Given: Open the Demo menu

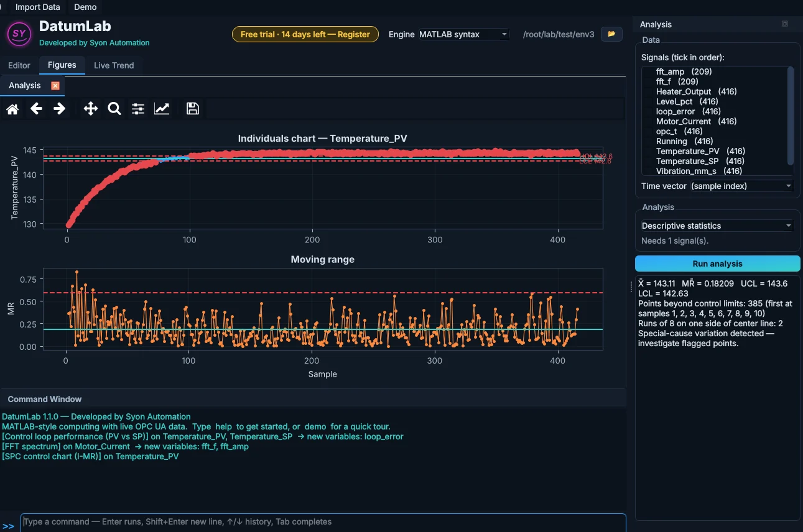Looking at the screenshot, I should pyautogui.click(x=85, y=7).
